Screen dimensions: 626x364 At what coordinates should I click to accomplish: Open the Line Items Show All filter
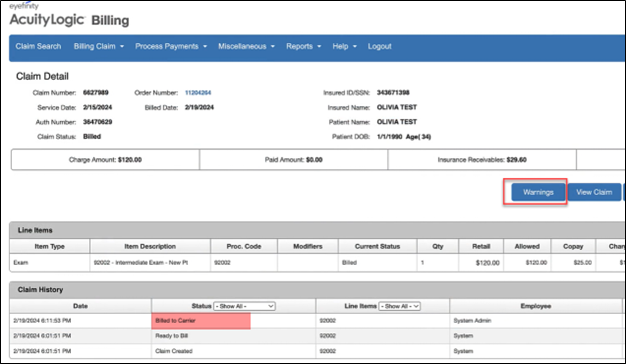click(399, 306)
